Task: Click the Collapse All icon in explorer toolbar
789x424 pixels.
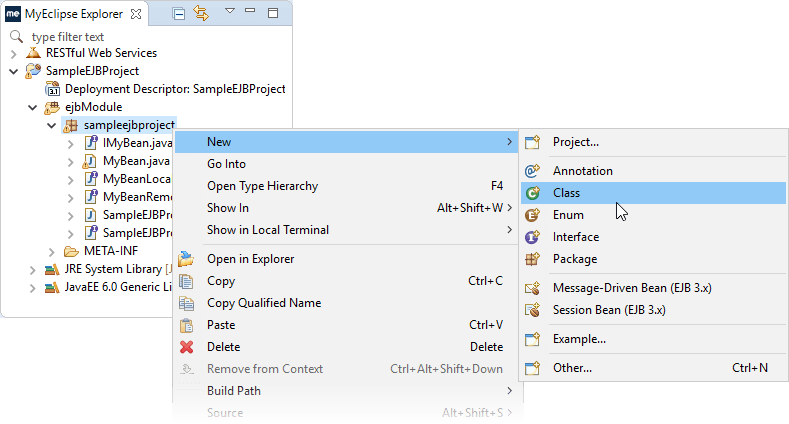Action: [179, 14]
